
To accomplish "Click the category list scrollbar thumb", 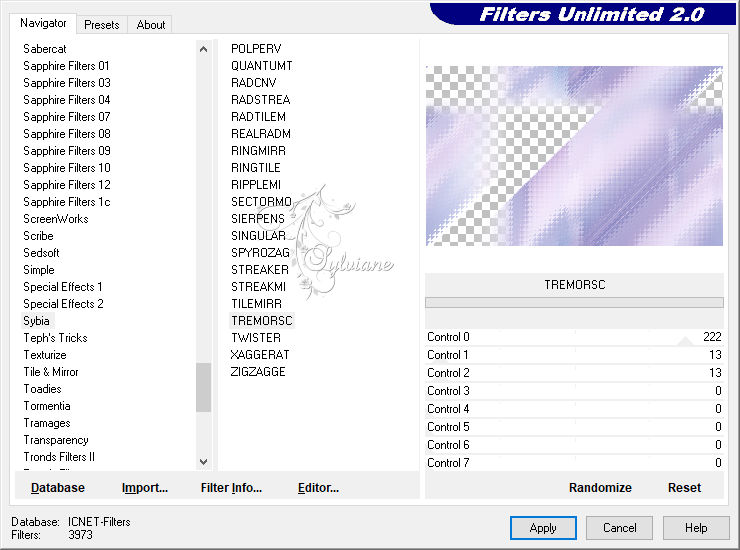I will (203, 387).
